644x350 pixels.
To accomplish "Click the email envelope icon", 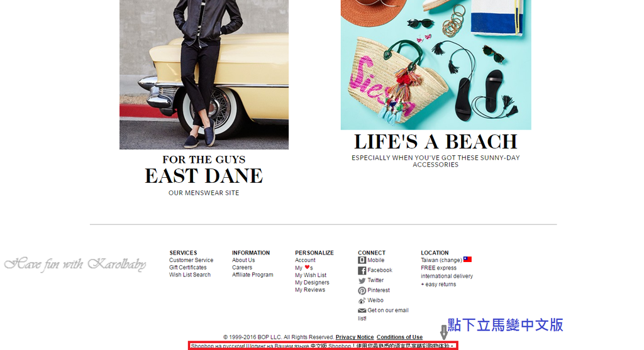I will pos(362,310).
